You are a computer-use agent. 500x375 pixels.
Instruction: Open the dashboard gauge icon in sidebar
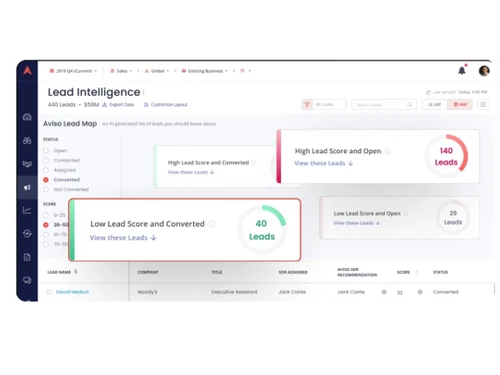pyautogui.click(x=27, y=117)
